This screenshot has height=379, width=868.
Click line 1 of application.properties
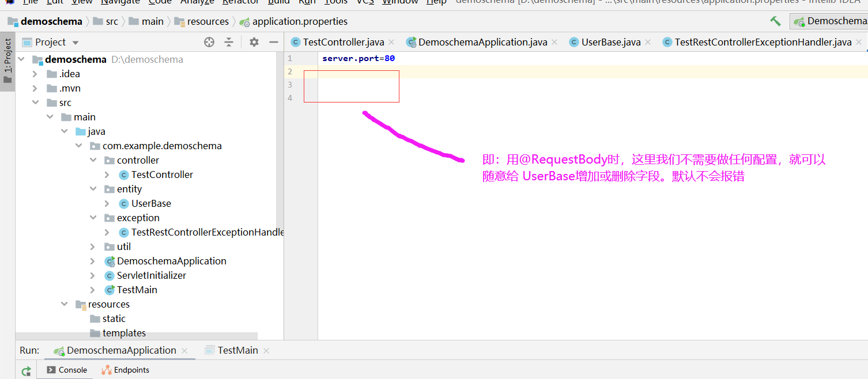tap(358, 58)
